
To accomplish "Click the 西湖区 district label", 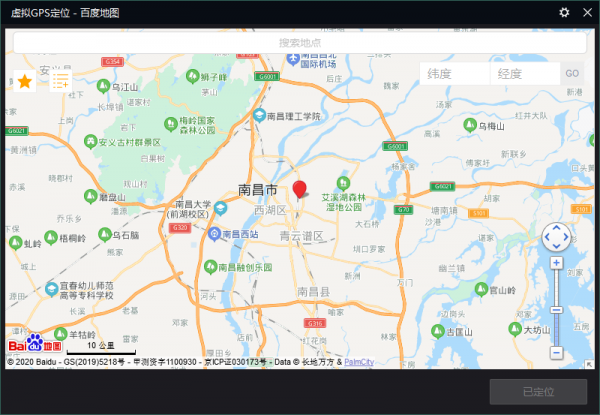I will click(x=270, y=210).
